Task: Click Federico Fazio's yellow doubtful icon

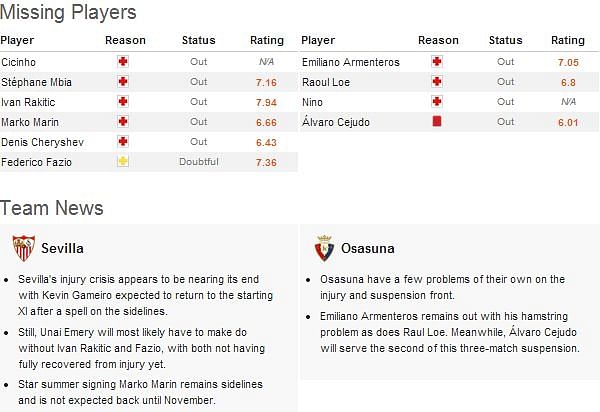Action: [123, 161]
